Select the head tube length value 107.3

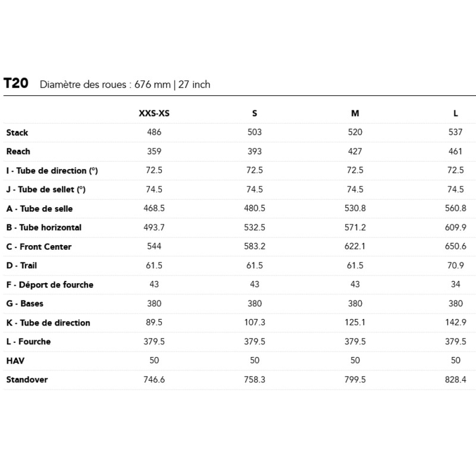tap(255, 322)
